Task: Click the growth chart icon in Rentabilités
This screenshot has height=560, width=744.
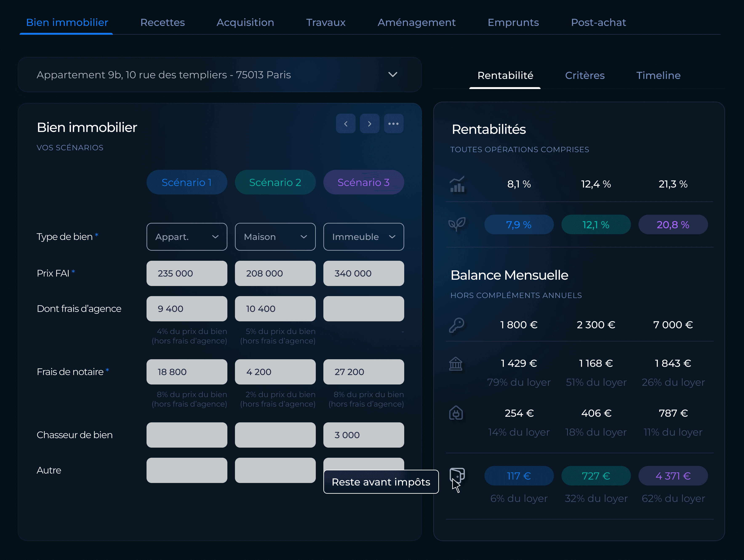Action: click(457, 184)
